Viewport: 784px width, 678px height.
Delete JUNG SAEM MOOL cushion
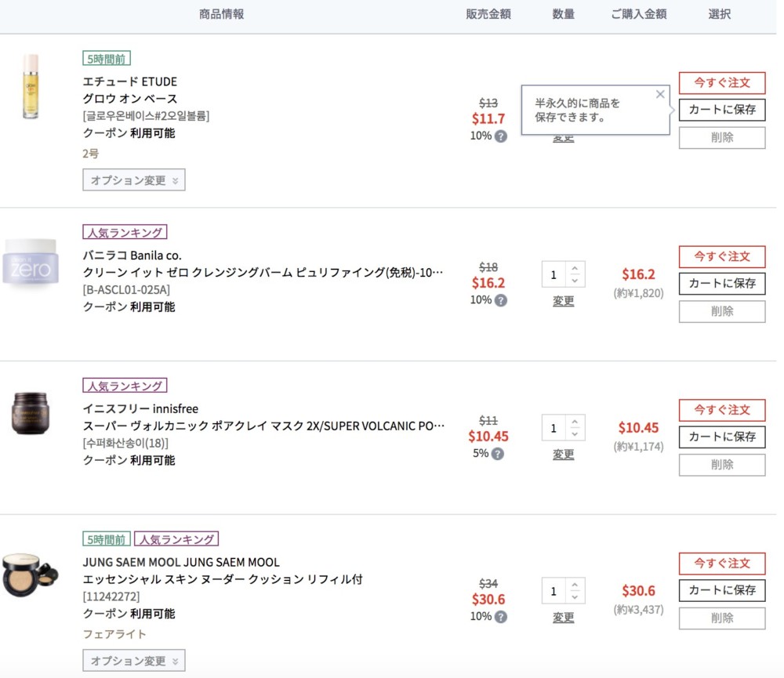click(x=722, y=618)
